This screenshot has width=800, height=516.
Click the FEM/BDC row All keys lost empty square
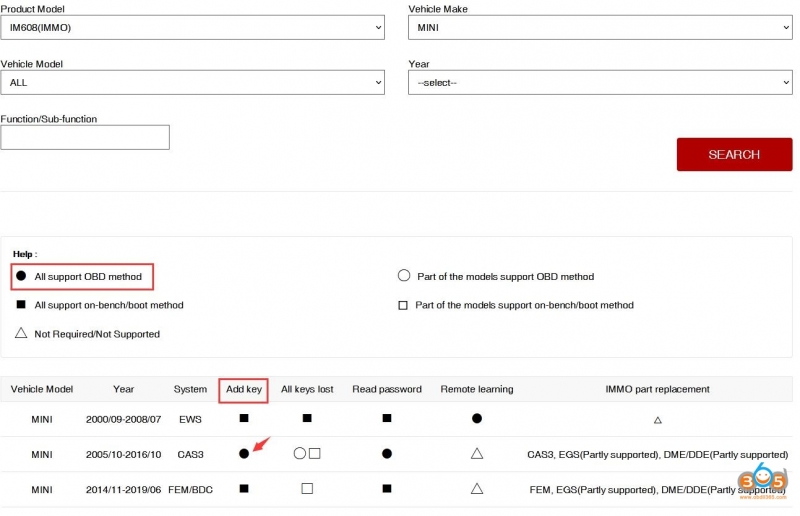coord(307,488)
